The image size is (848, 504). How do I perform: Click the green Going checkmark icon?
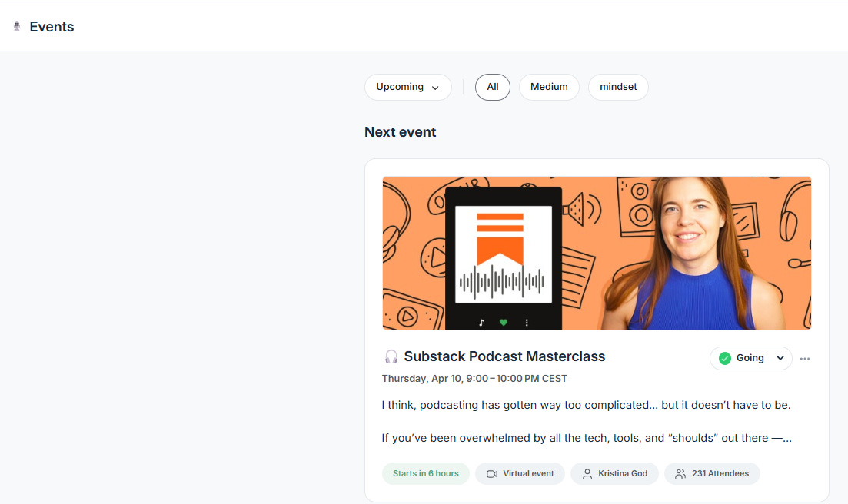pyautogui.click(x=725, y=358)
